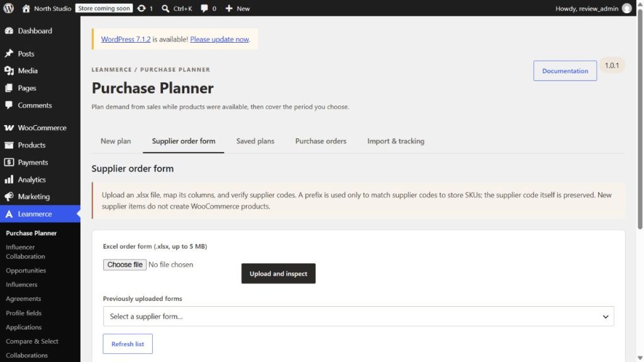The width and height of the screenshot is (644, 362).
Task: Click the page vertical scrollbar thumb
Action: pos(640,119)
